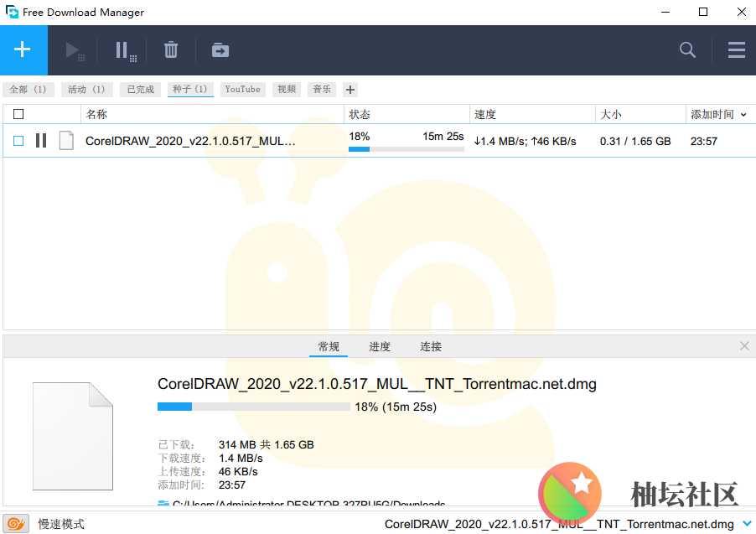Click the file icon in CorelDRAW row

(66, 140)
